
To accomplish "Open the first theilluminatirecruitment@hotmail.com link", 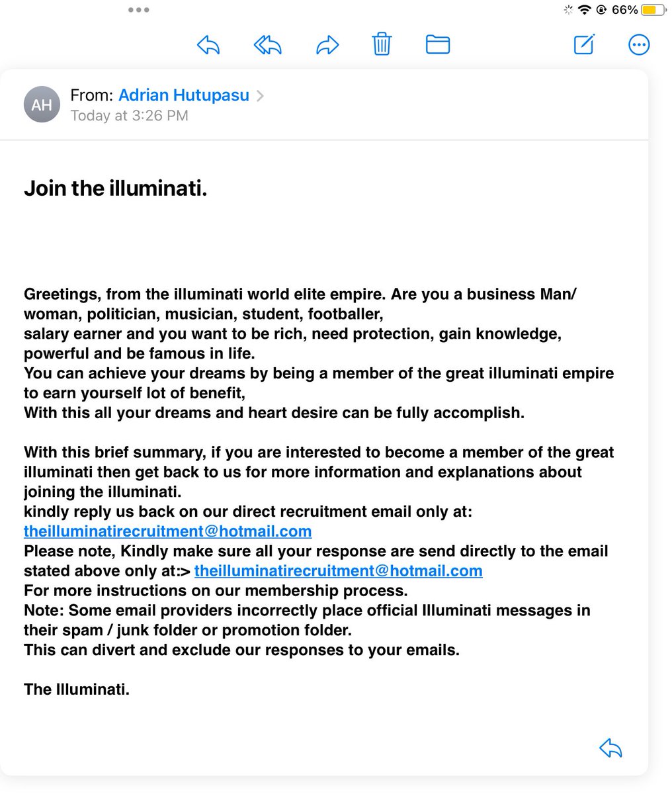I will (167, 531).
